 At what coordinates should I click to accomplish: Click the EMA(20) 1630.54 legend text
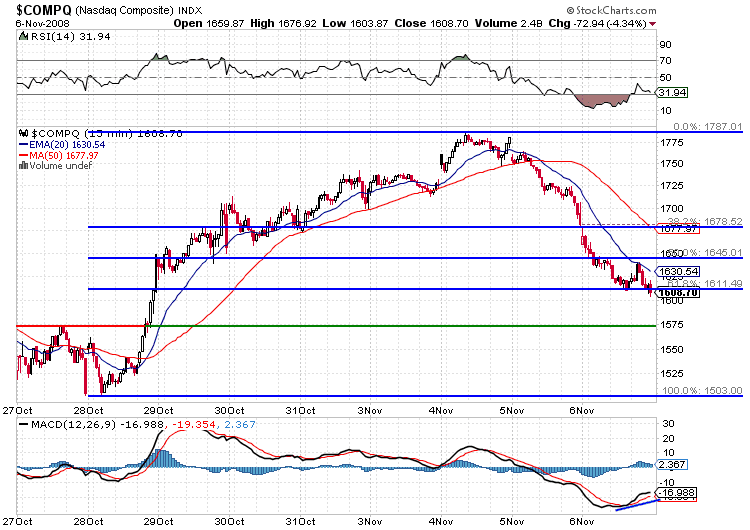tap(67, 144)
